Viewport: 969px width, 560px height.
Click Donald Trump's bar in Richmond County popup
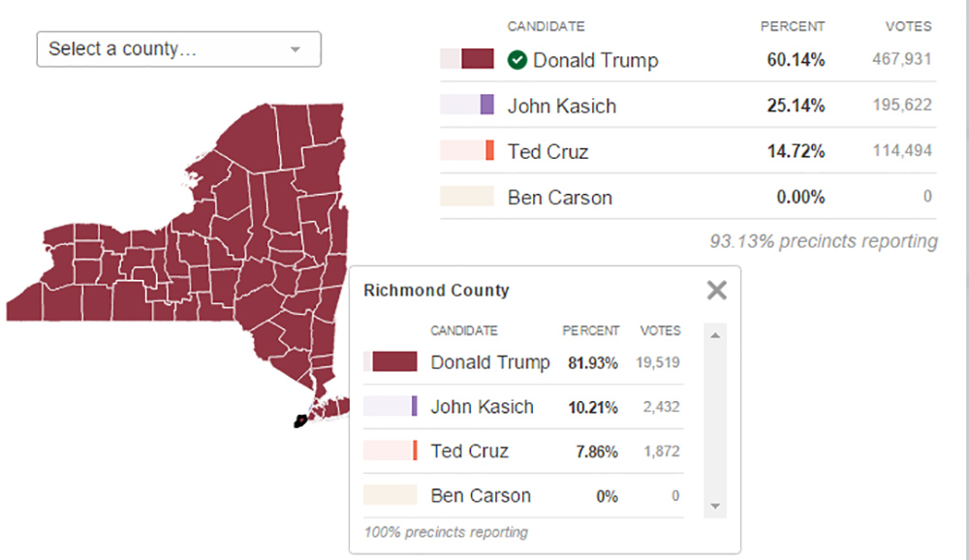point(394,362)
